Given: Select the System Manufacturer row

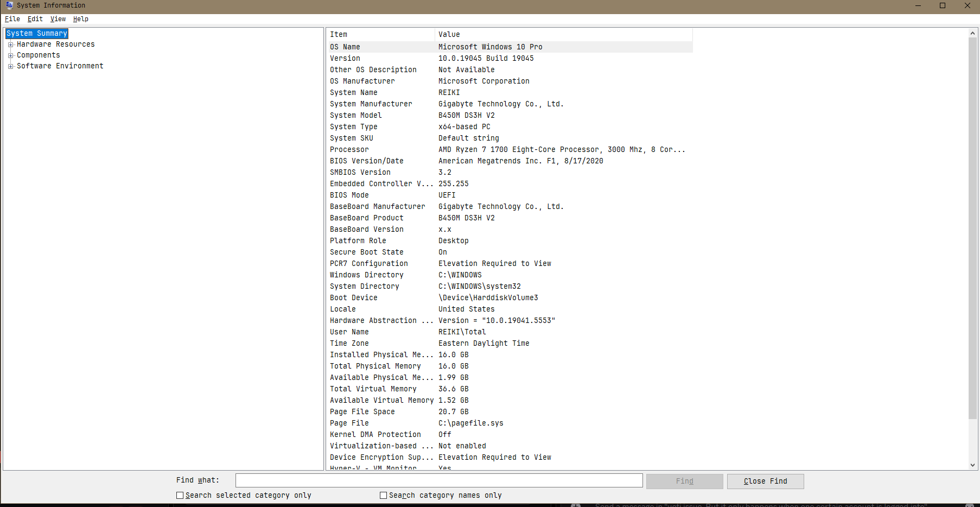Looking at the screenshot, I should [x=510, y=104].
